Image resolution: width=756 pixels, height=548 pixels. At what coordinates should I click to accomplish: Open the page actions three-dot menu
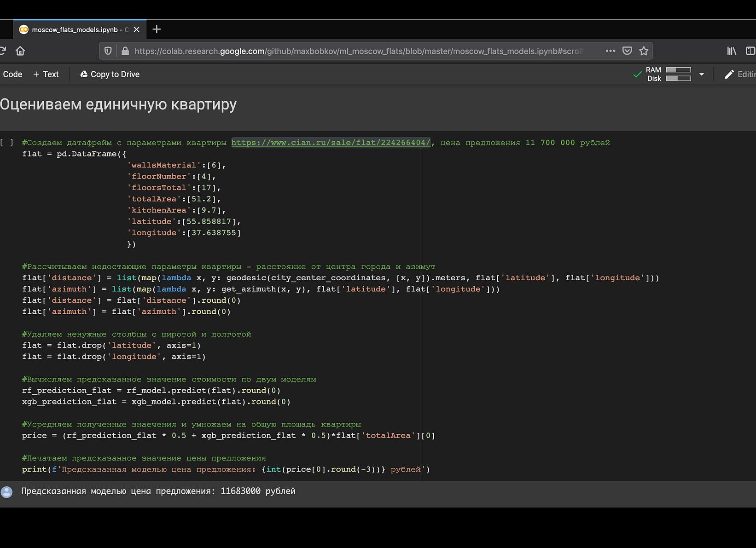click(x=611, y=51)
